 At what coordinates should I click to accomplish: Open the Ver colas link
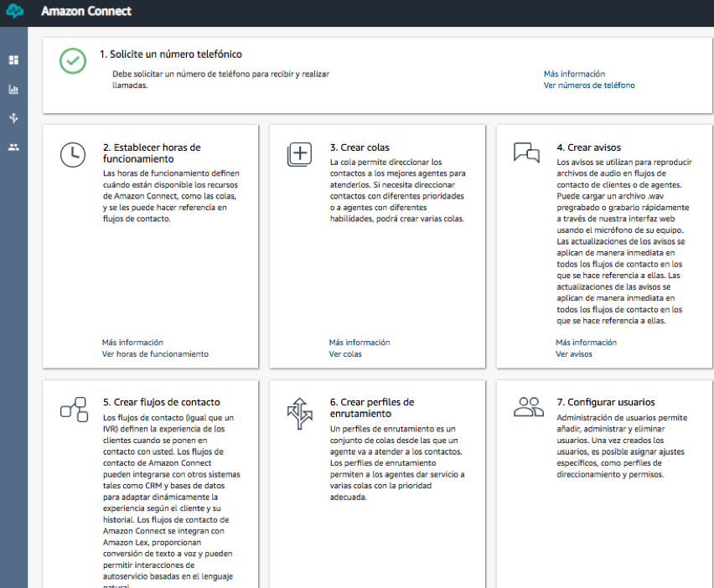(345, 353)
